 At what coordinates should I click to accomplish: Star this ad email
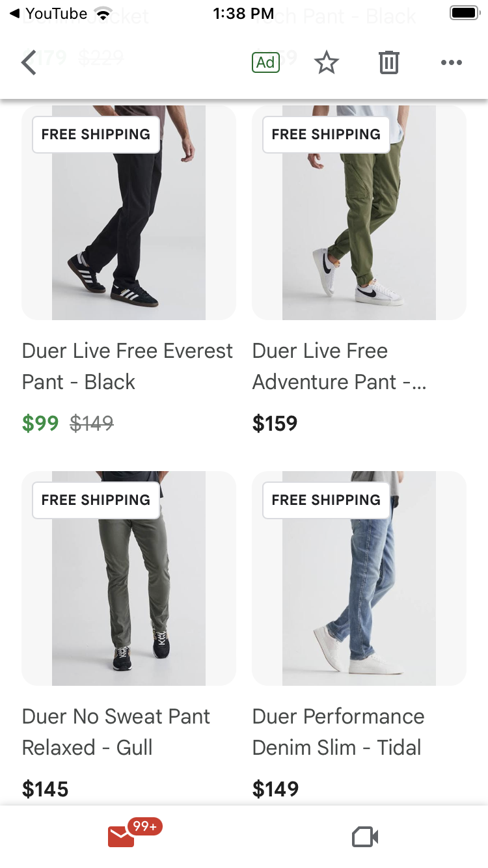[327, 62]
